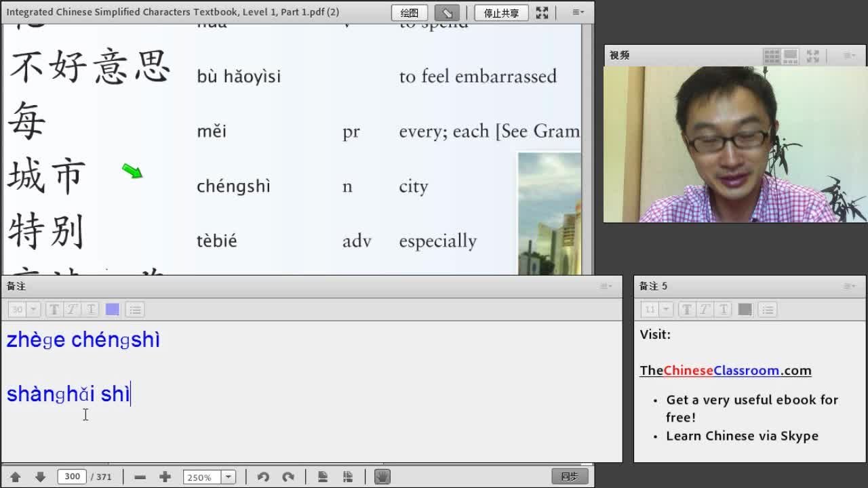Screen dimensions: 868x488
Task: Open font size dropdown in left notes panel
Action: [x=33, y=310]
